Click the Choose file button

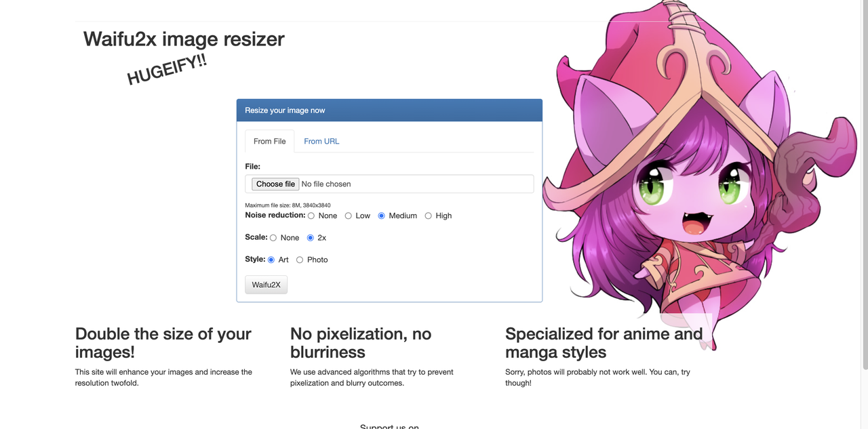(x=275, y=184)
